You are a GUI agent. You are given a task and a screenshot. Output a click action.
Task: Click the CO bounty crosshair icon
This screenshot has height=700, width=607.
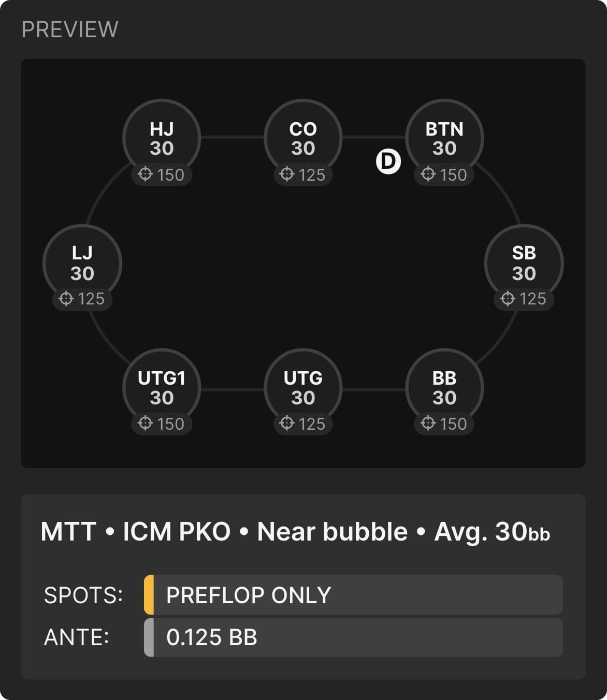click(287, 174)
